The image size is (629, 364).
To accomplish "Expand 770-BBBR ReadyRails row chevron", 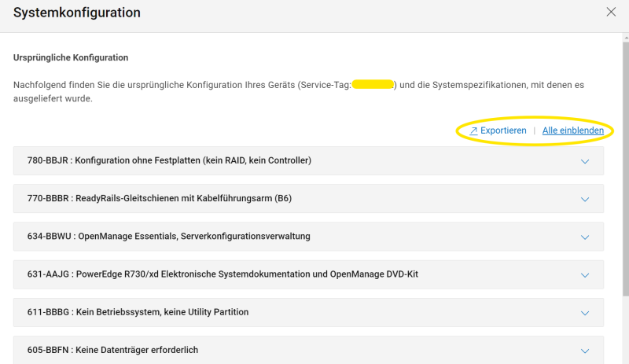I will point(585,200).
